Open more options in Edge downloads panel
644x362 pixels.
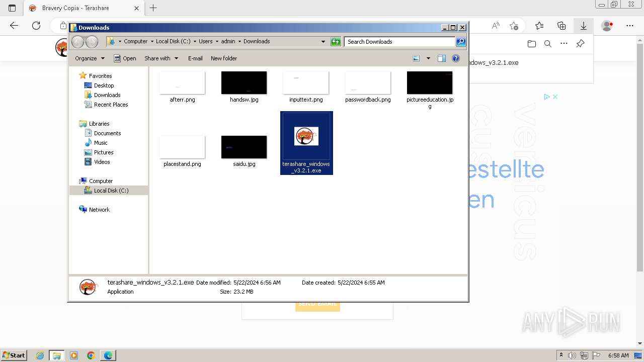pyautogui.click(x=564, y=44)
